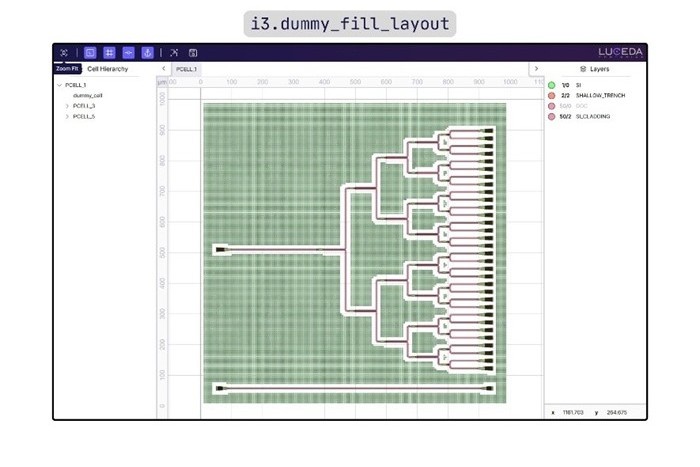Select dummy_cell in the hierarchy tree
The image size is (700, 467).
click(87, 95)
